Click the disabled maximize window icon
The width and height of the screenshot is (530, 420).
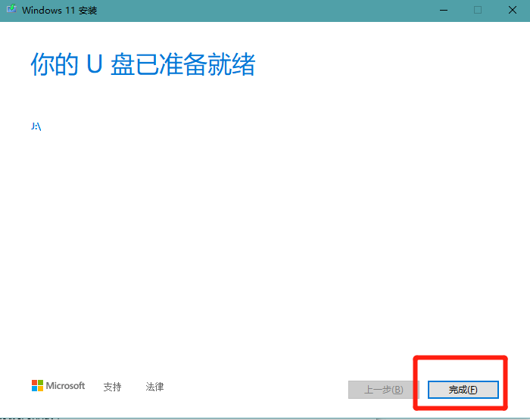click(478, 11)
